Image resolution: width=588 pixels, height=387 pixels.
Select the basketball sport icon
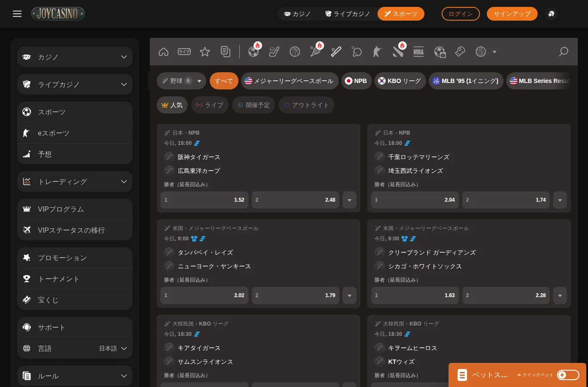click(295, 52)
